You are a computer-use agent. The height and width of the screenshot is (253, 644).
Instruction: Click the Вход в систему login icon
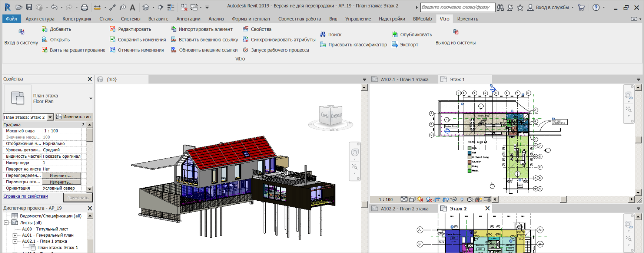tap(21, 32)
